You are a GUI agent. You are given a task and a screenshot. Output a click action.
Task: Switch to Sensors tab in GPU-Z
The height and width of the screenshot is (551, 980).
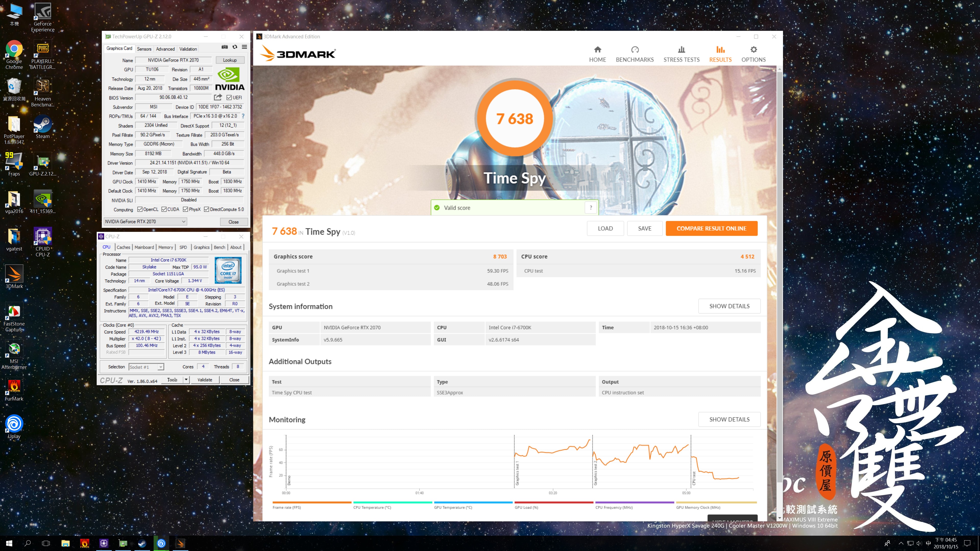click(x=144, y=49)
